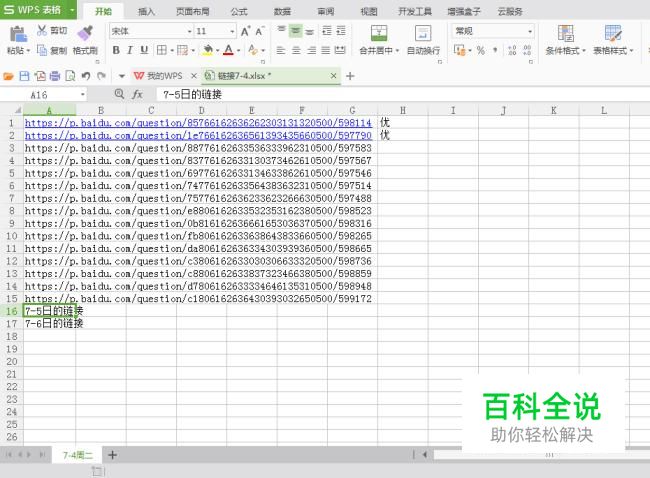Expand the font color arrow
Viewport: 650px width, 478px height.
click(x=238, y=51)
